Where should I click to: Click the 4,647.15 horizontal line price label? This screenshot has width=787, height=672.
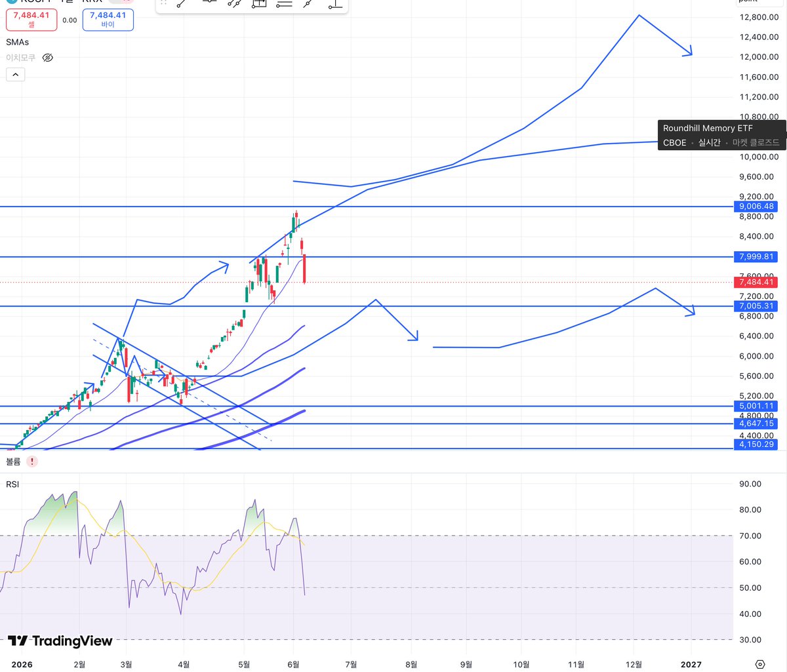click(x=756, y=424)
